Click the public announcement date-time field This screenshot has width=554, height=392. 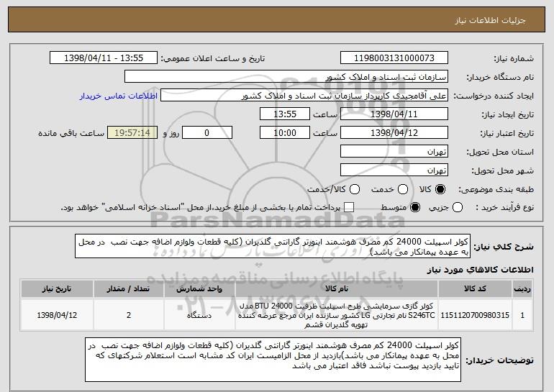[x=104, y=58]
